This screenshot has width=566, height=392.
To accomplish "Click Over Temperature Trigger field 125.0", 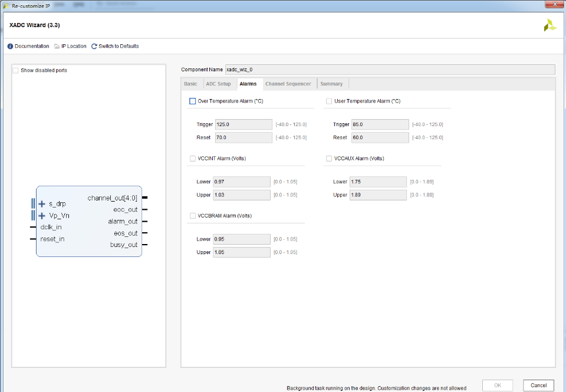I will (x=243, y=124).
